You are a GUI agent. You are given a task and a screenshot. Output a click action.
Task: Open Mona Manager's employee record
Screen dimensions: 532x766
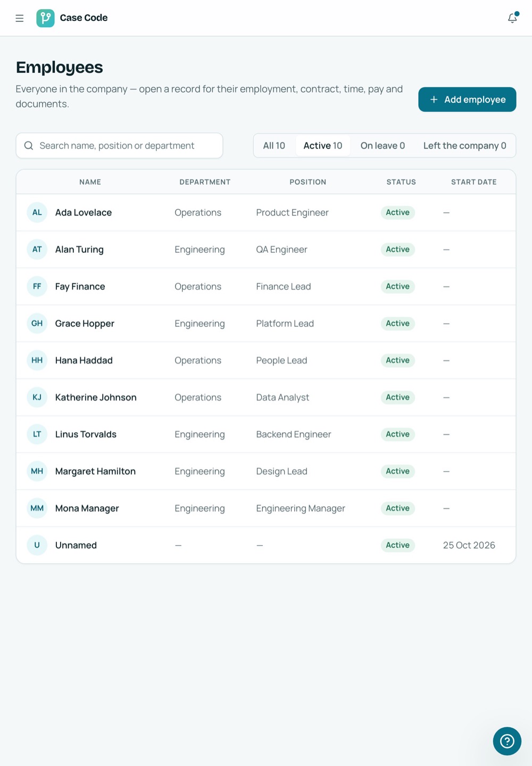click(266, 508)
